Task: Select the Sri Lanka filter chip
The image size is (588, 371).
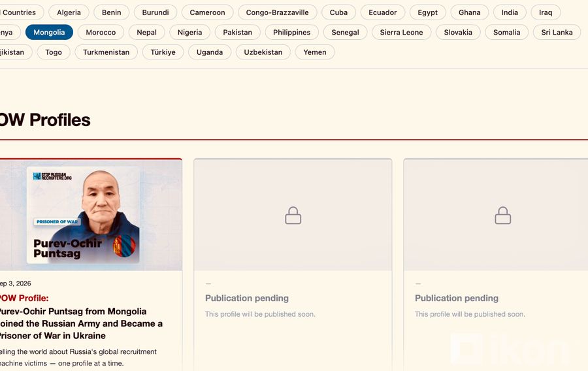Action: 557,32
